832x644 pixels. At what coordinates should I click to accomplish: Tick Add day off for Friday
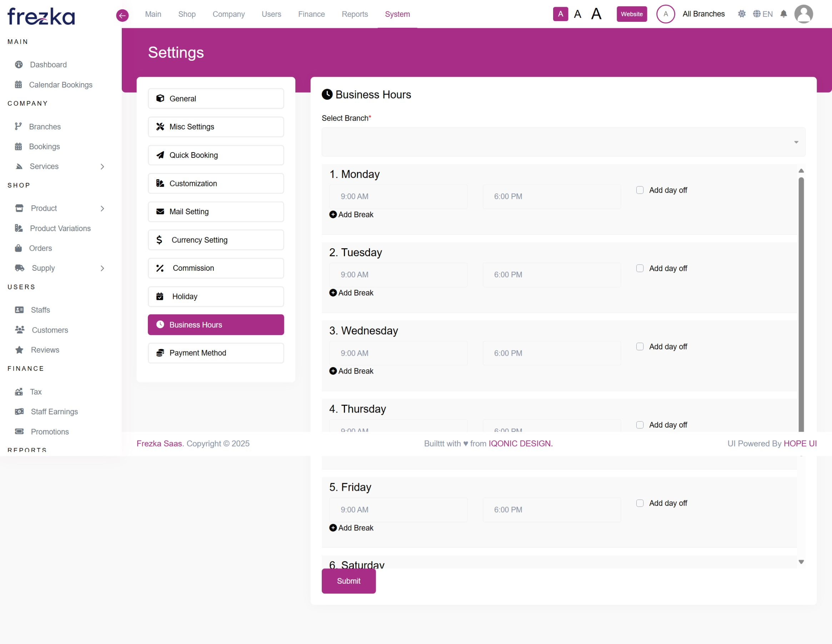(640, 503)
